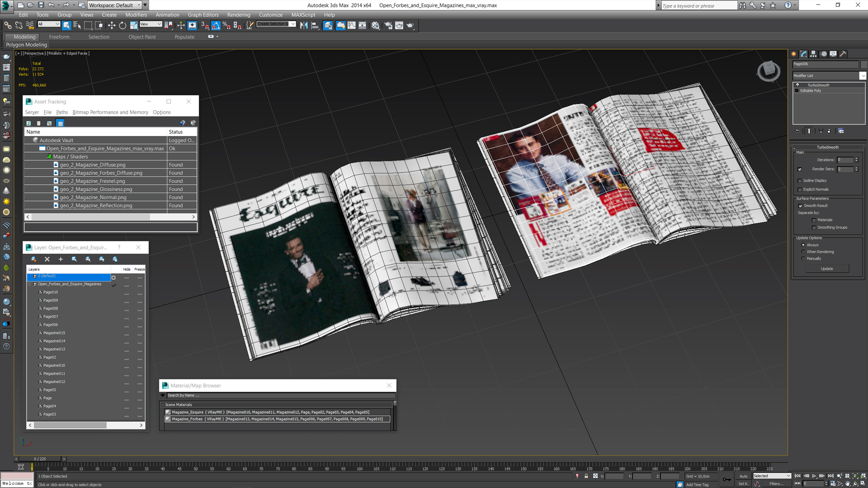The height and width of the screenshot is (488, 868).
Task: Select the Manually update option
Action: tap(803, 258)
